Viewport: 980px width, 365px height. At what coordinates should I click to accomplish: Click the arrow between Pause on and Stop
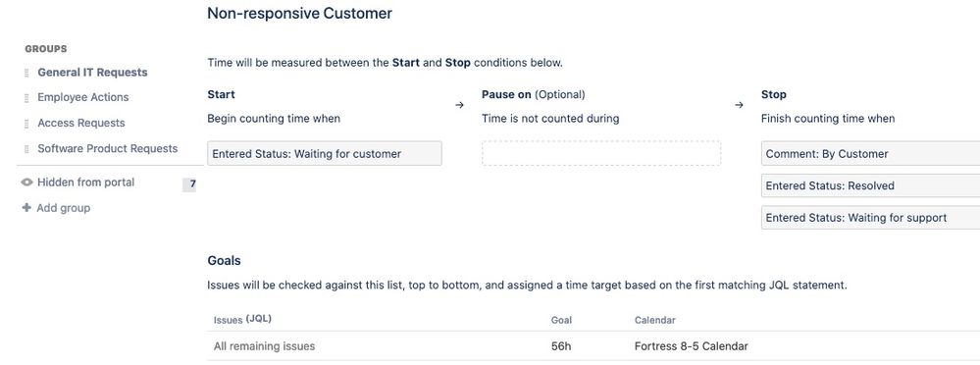[739, 105]
